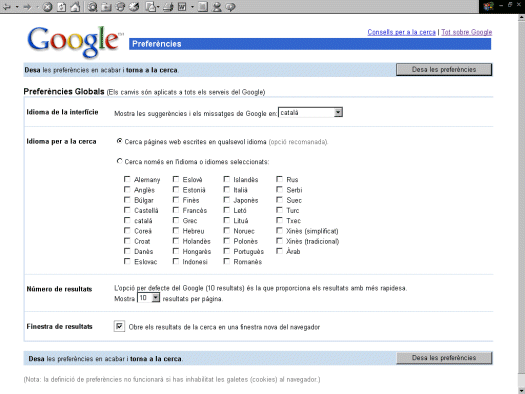Open the Favorites folder toolbar icon
Screen dimensions: 525x394
(106, 7)
